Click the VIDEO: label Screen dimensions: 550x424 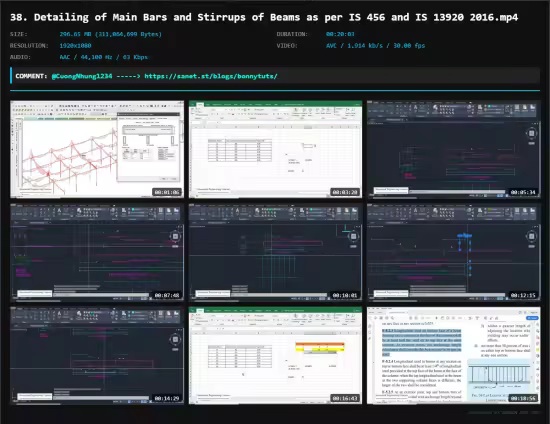coord(287,46)
